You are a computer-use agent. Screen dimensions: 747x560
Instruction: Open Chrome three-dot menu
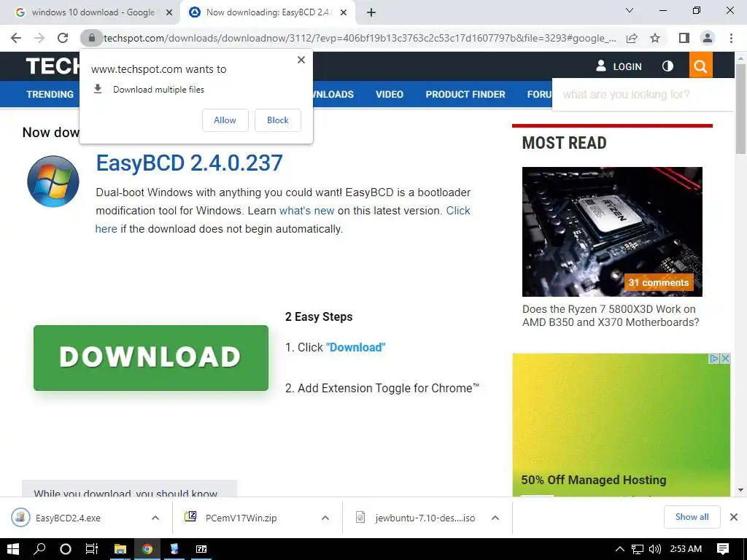pyautogui.click(x=731, y=38)
